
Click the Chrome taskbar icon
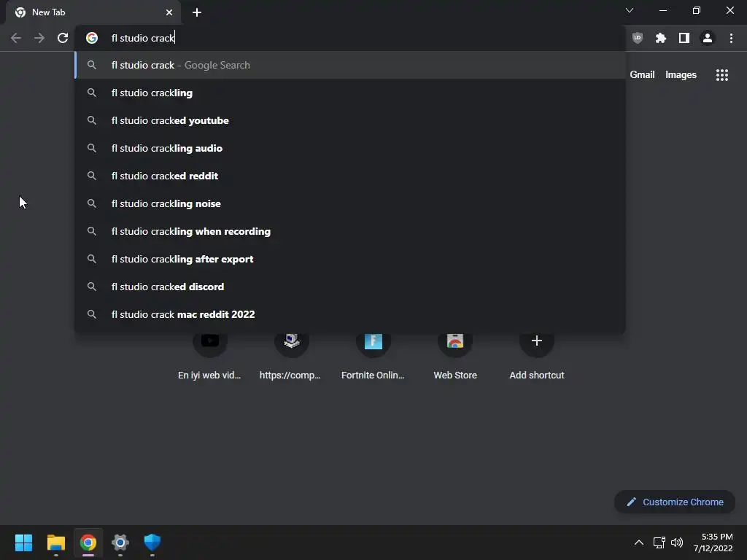coord(88,542)
